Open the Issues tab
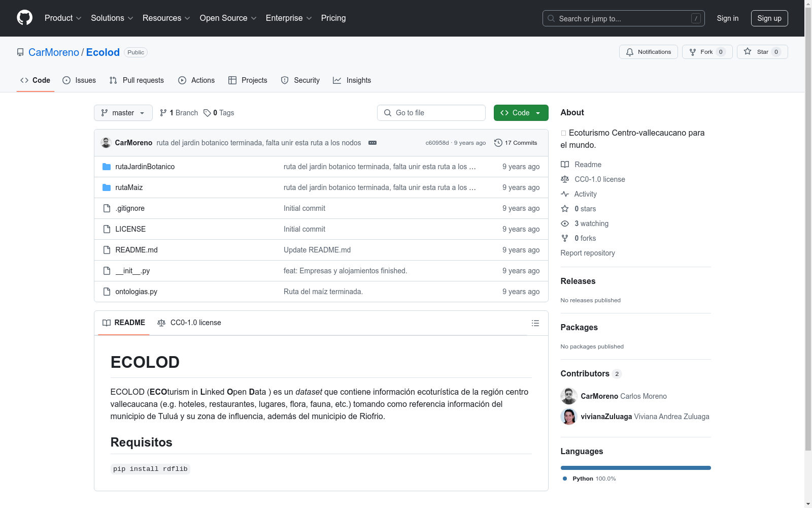This screenshot has width=812, height=508. click(x=79, y=80)
